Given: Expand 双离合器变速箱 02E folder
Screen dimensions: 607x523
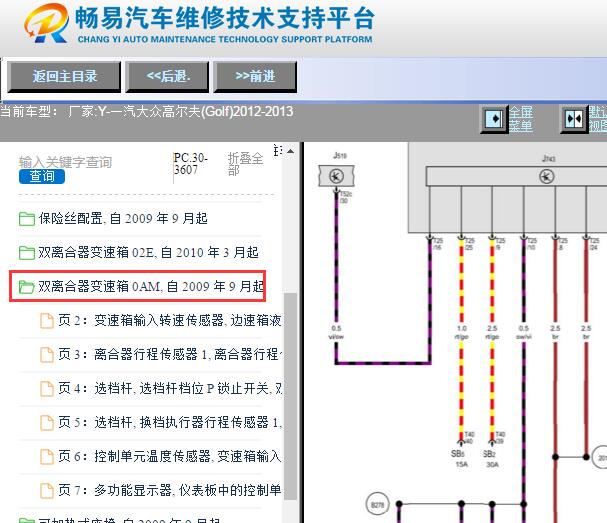Looking at the screenshot, I should [148, 253].
